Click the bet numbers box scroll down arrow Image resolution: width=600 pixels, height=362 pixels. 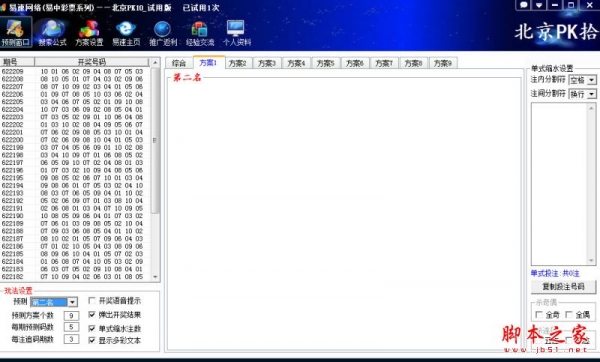tap(591, 260)
